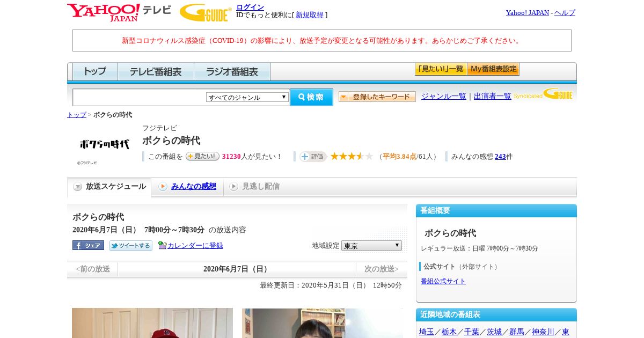
Task: Open the ジャンル一覧 link
Action: click(444, 97)
